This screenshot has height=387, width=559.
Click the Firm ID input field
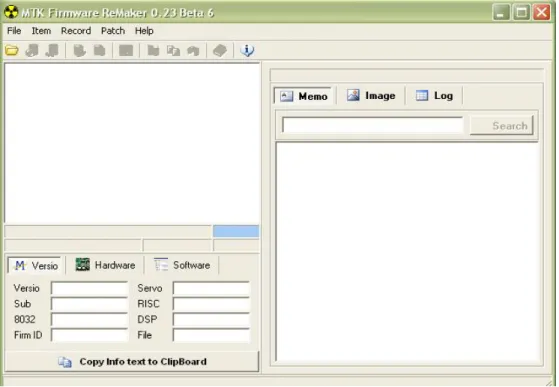[89, 335]
